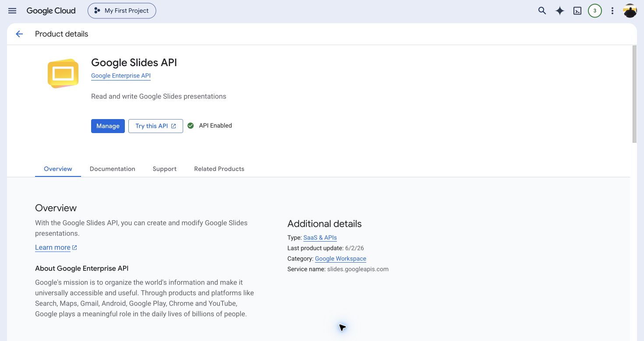The height and width of the screenshot is (341, 644).
Task: Click the slides.googleapis.com service name
Action: coord(357,269)
